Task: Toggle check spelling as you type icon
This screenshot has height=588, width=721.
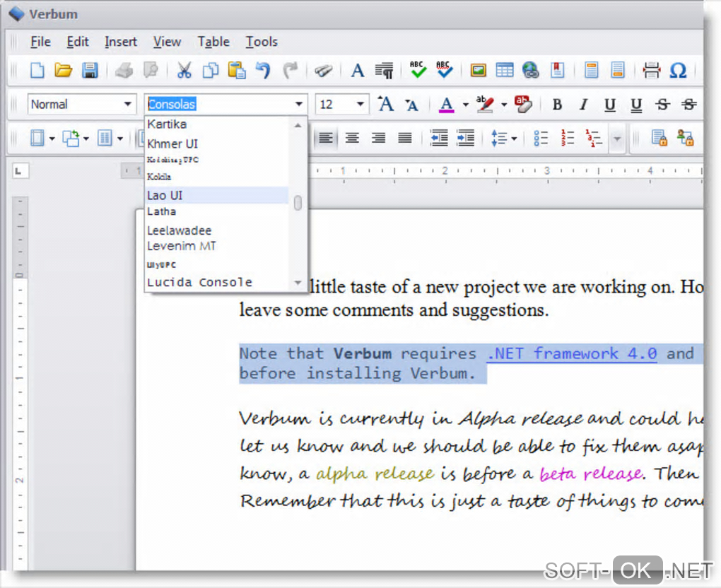Action: click(x=444, y=70)
